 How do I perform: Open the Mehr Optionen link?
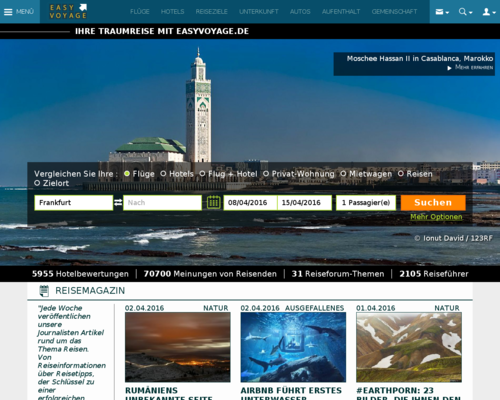click(436, 217)
